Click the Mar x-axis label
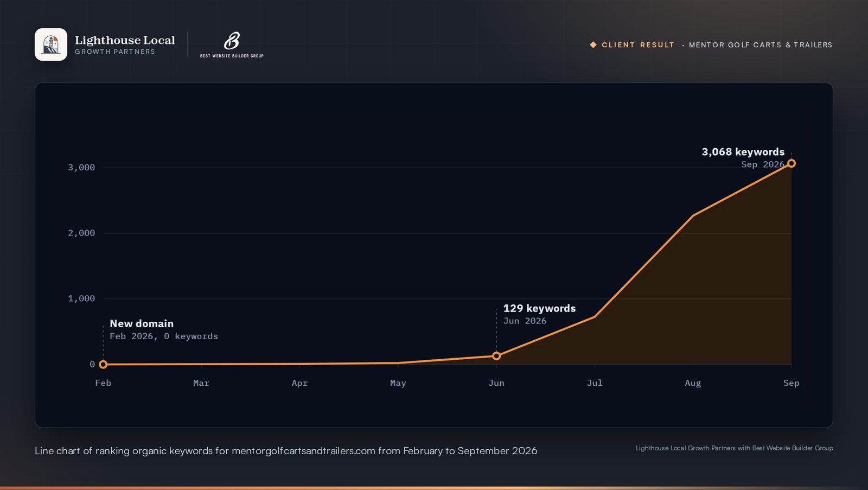 pos(201,383)
